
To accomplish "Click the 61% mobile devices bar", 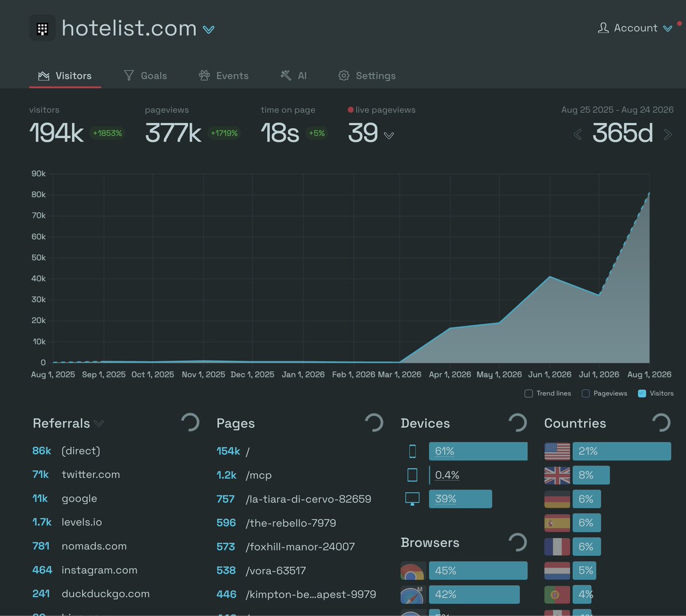I will (x=478, y=451).
